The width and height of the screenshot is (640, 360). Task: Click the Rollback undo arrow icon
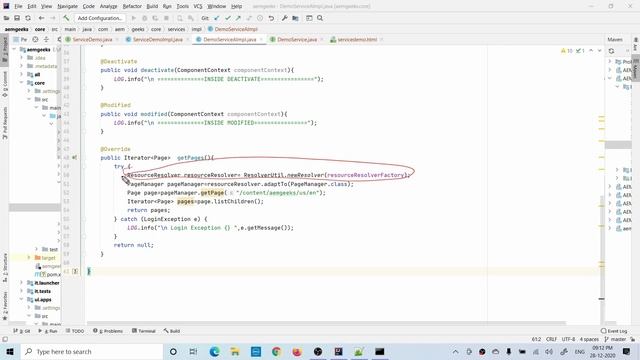pos(271,18)
